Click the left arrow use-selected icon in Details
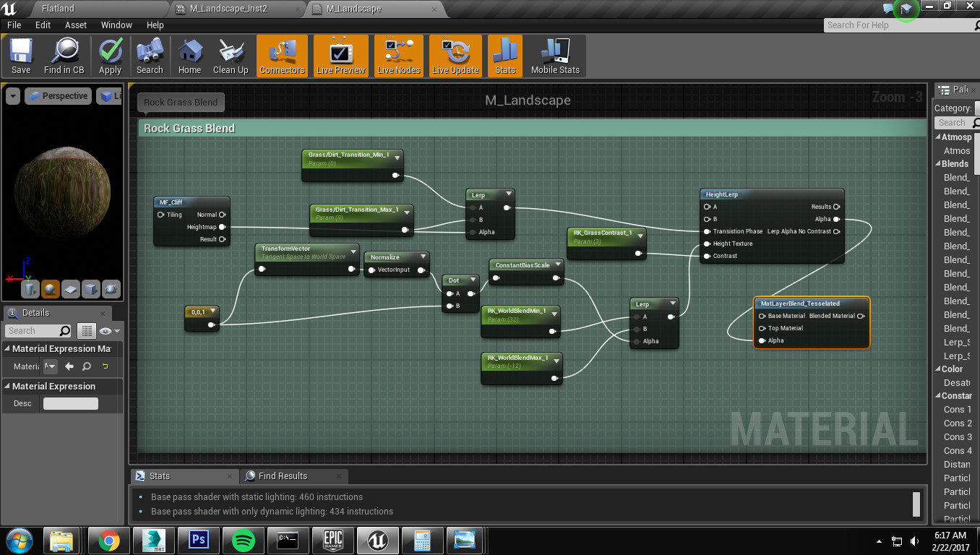Viewport: 980px width, 555px height. pyautogui.click(x=69, y=366)
